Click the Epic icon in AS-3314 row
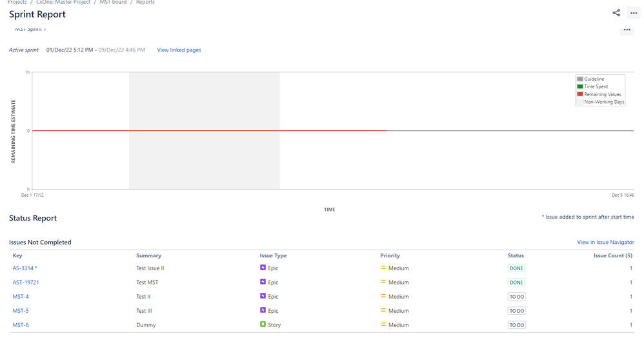 [263, 267]
